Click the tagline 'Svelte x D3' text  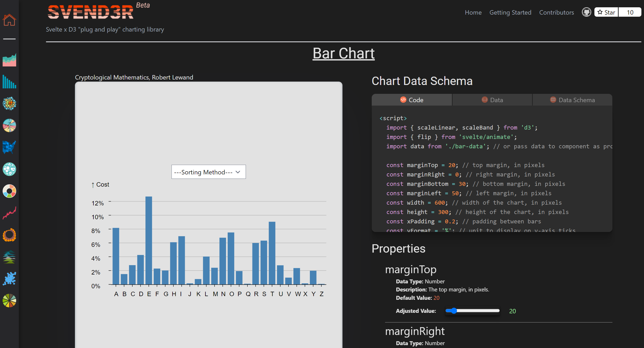tap(105, 29)
